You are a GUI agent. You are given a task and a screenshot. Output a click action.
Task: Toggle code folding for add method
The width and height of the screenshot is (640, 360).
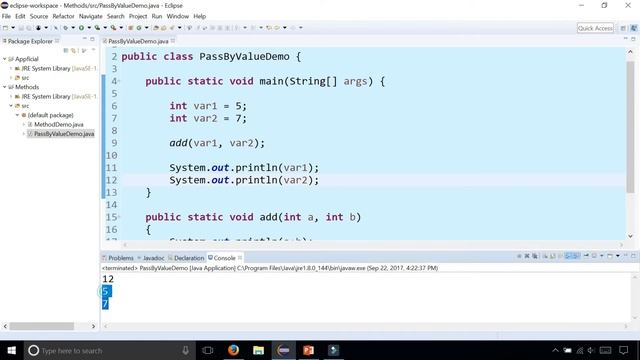(x=119, y=217)
